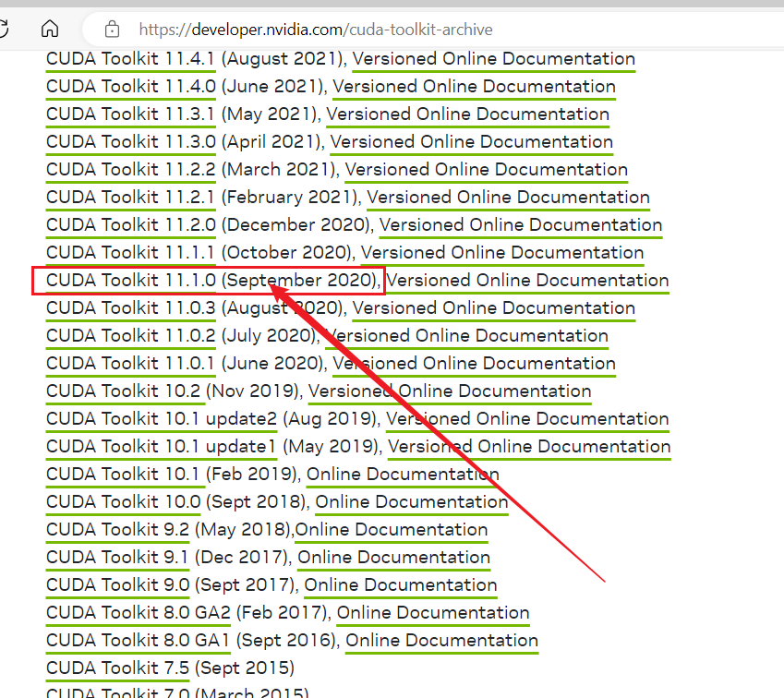Open Online Documentation for 8.0 GA2
The height and width of the screenshot is (698, 784).
click(433, 612)
